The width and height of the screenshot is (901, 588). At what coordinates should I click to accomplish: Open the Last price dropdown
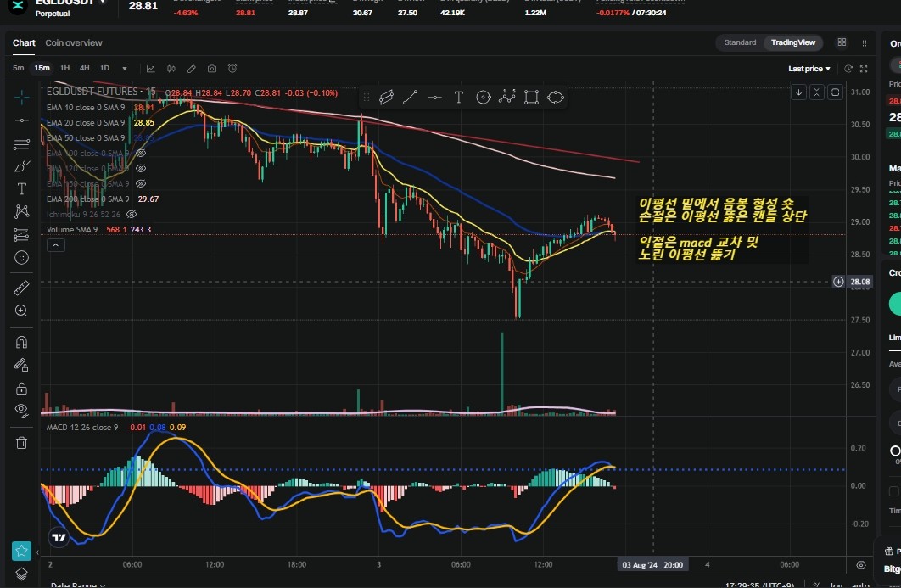[x=809, y=69]
